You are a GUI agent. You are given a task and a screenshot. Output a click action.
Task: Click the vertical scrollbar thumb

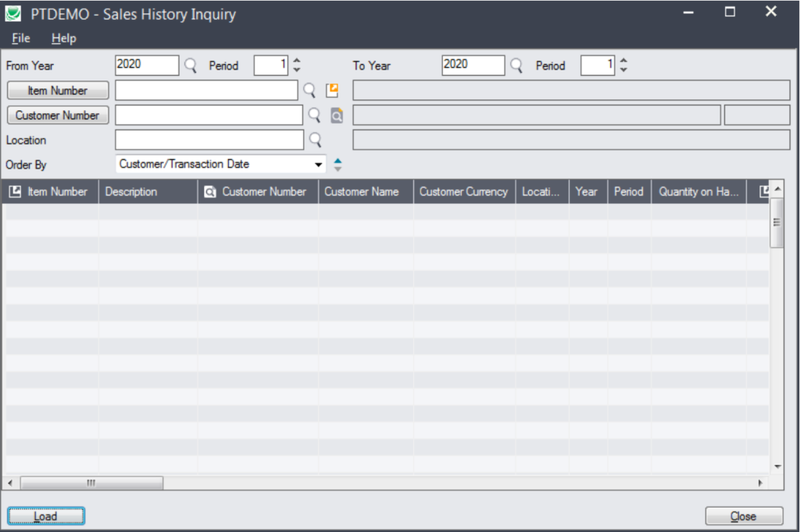tap(777, 223)
